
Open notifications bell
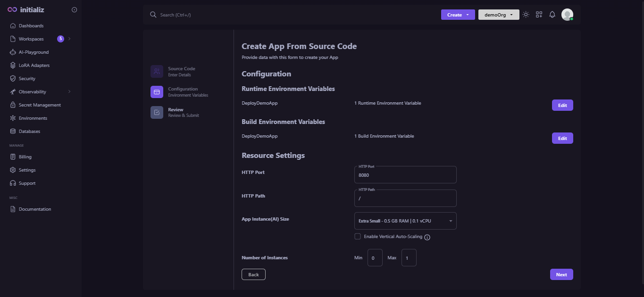(x=552, y=15)
